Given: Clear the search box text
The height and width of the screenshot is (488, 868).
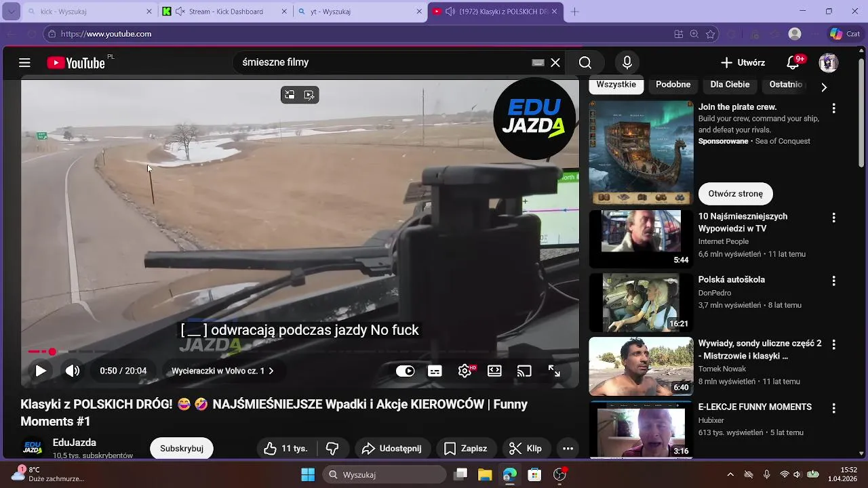Looking at the screenshot, I should [555, 62].
